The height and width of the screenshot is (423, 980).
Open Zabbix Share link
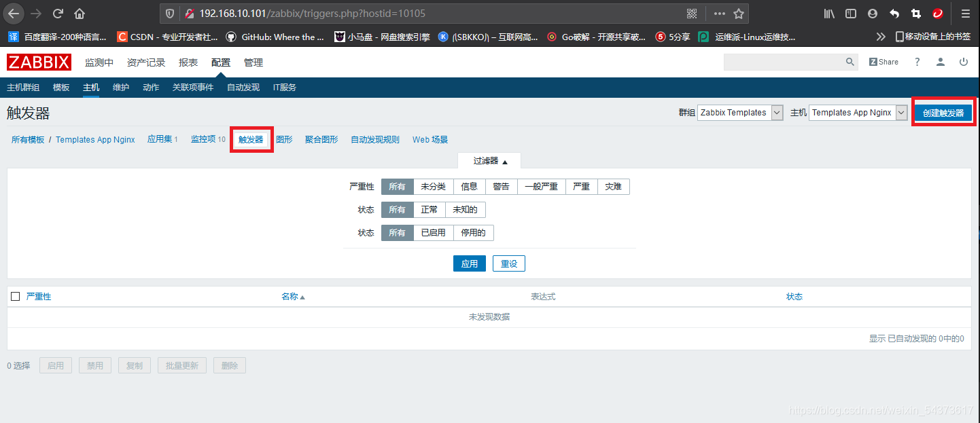pos(883,62)
